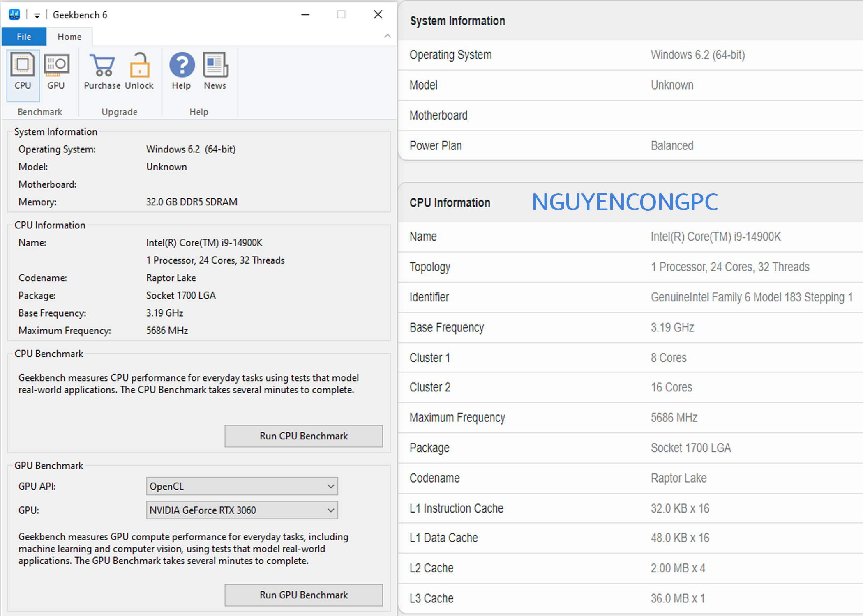Click the Geekbench app icon in title bar
This screenshot has height=616, width=863.
pyautogui.click(x=14, y=15)
